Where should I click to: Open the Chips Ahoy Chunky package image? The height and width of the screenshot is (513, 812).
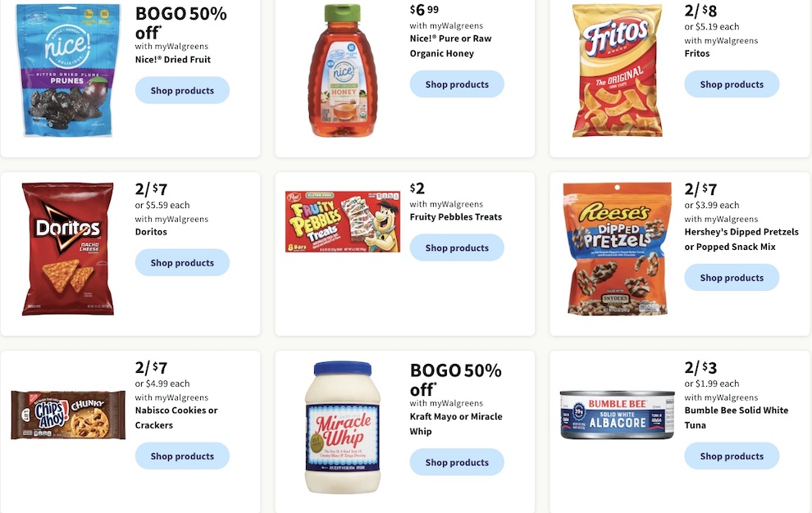pos(68,415)
